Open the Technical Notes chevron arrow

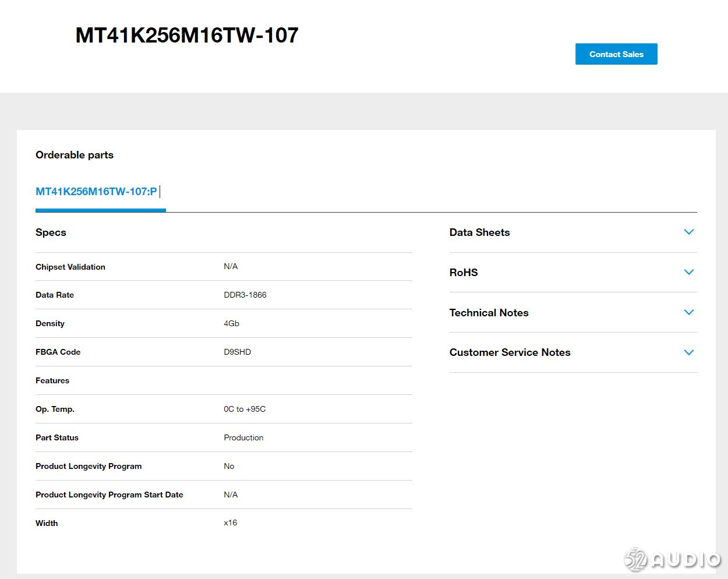(x=688, y=313)
